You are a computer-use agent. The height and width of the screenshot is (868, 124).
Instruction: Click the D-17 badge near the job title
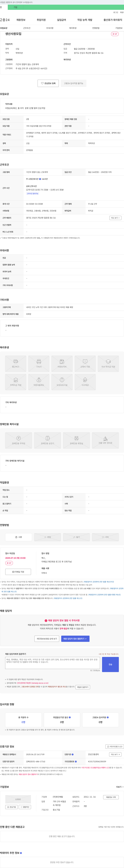[x=115, y=34]
